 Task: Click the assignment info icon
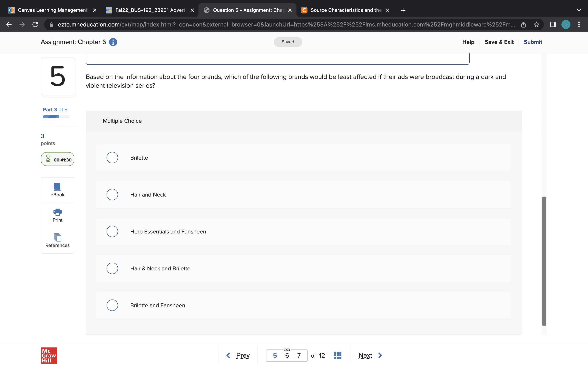pyautogui.click(x=113, y=42)
